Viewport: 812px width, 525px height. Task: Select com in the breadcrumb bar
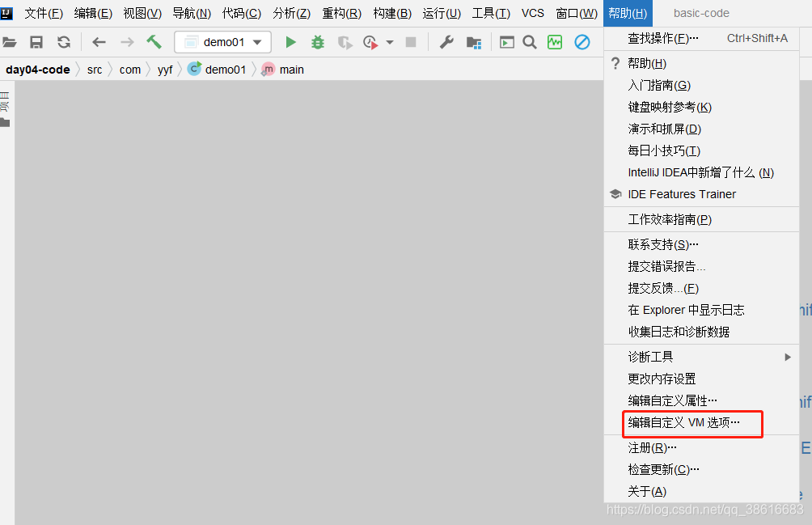click(x=130, y=70)
